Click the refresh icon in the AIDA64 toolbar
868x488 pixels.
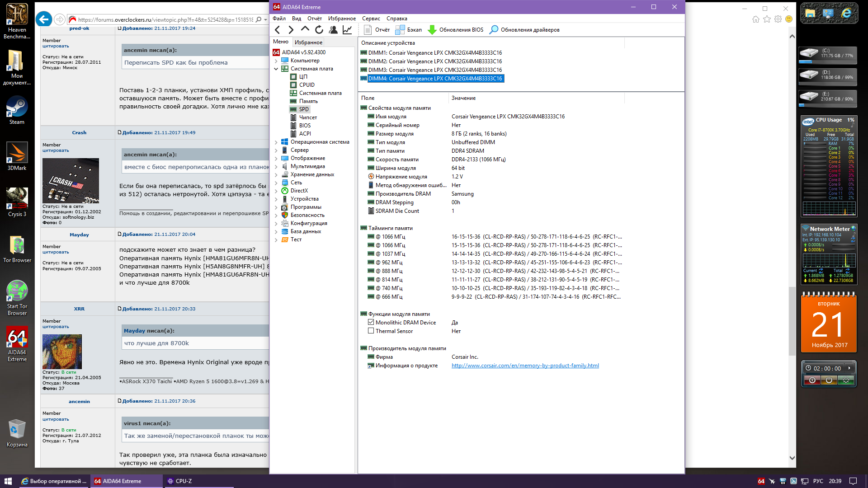[x=319, y=30]
